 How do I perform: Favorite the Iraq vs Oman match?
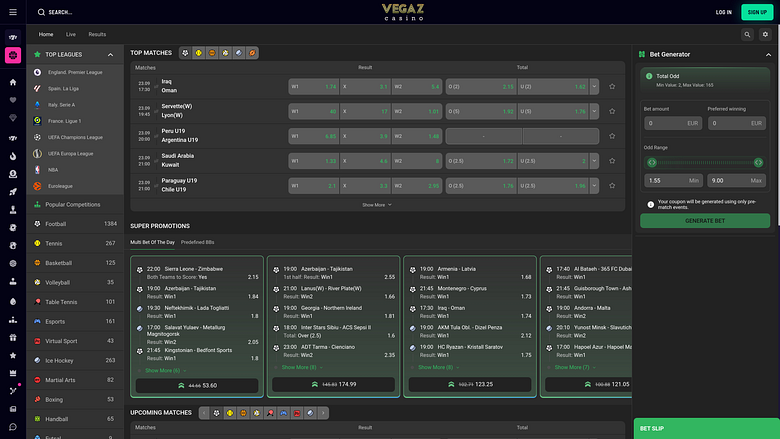tap(612, 87)
